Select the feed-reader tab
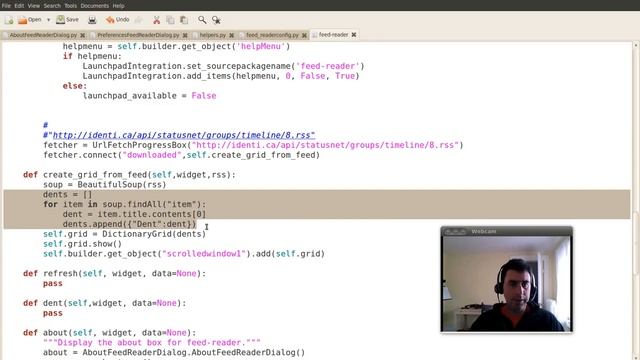The height and width of the screenshot is (360, 640). 333,35
